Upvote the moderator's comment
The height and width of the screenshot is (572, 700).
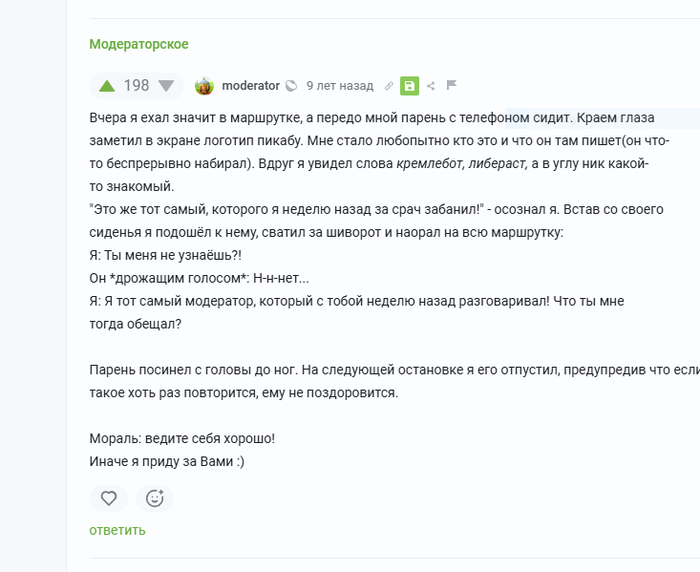(x=107, y=86)
